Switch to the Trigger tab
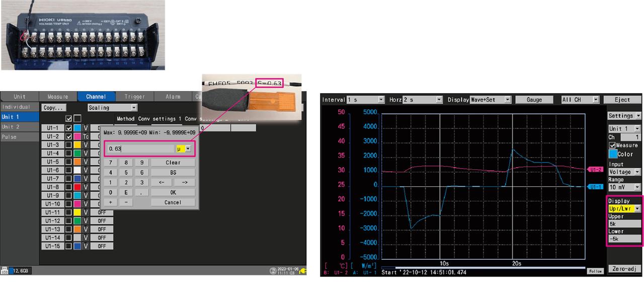Screen dimensions: 644x286 pos(134,96)
